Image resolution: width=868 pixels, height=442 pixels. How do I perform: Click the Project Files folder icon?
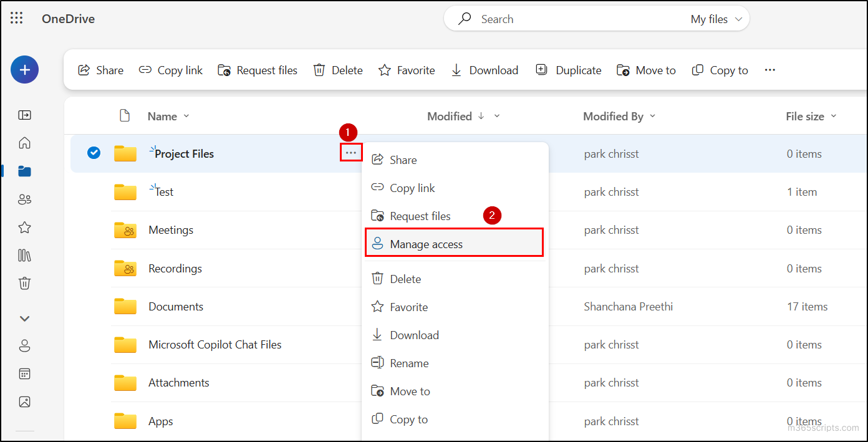click(125, 153)
